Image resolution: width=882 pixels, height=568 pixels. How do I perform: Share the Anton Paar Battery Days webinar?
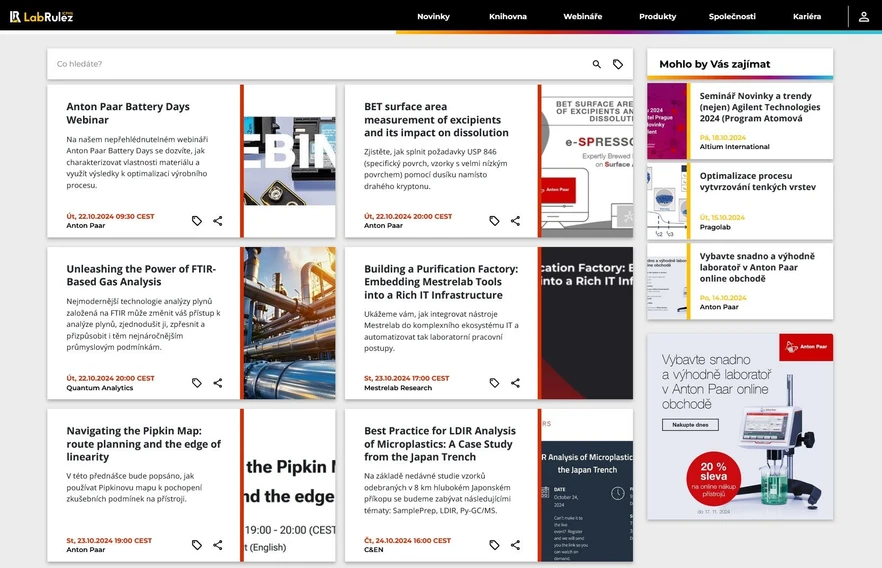click(x=218, y=221)
